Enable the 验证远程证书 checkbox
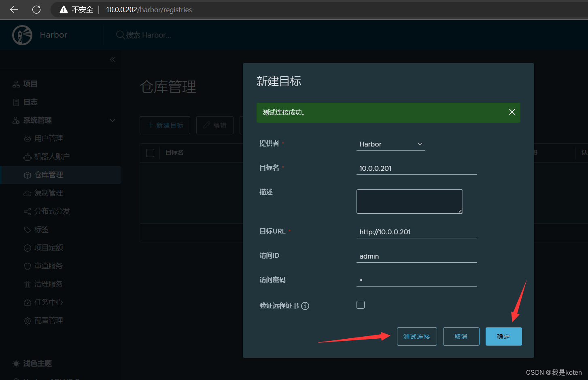This screenshot has height=380, width=588. 360,305
